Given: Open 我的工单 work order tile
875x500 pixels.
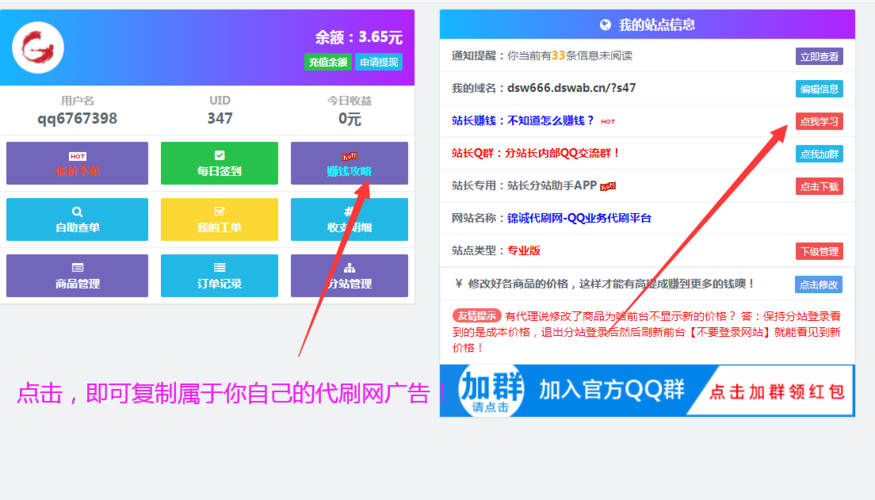Looking at the screenshot, I should pyautogui.click(x=219, y=219).
